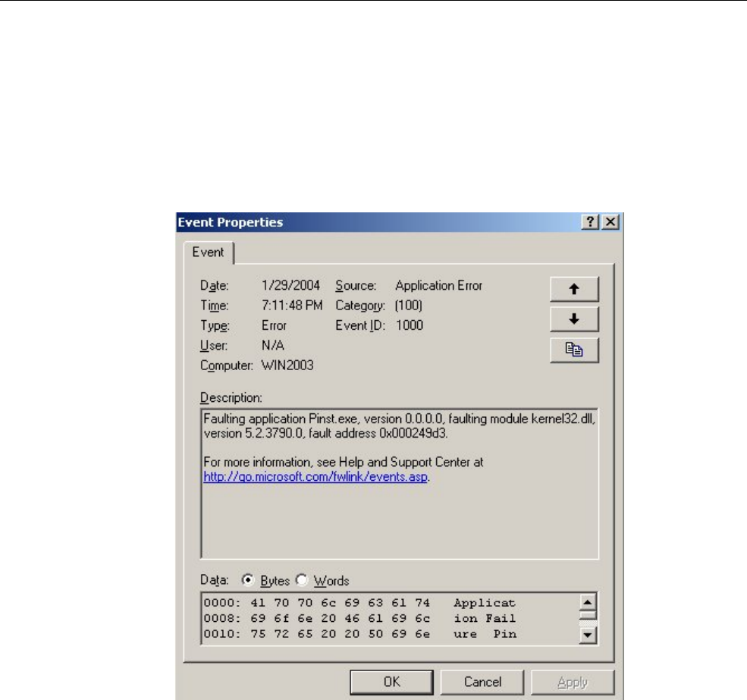Go to next event with down arrow

click(x=574, y=319)
